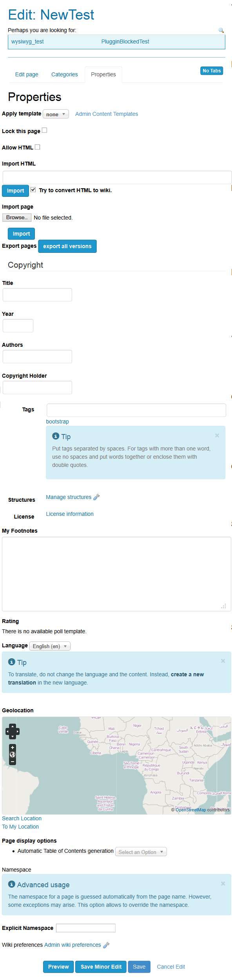This screenshot has width=232, height=980.
Task: Zoom out on the geolocation map
Action: [x=13, y=762]
